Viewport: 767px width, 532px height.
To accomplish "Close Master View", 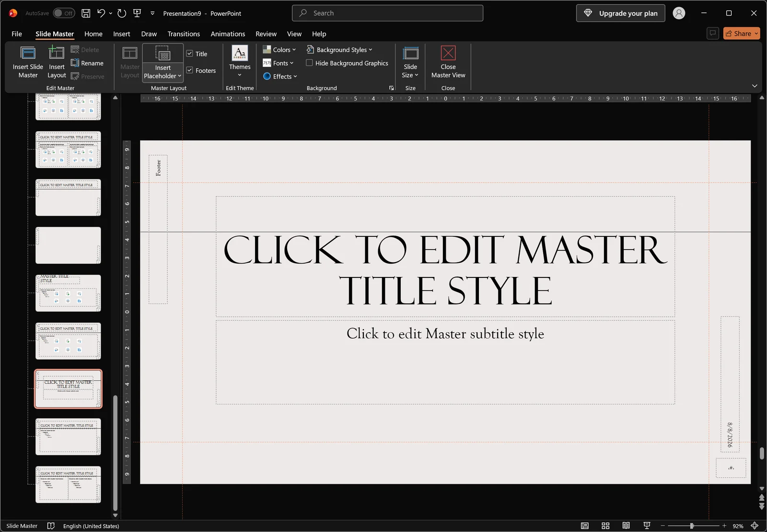I will pos(448,62).
